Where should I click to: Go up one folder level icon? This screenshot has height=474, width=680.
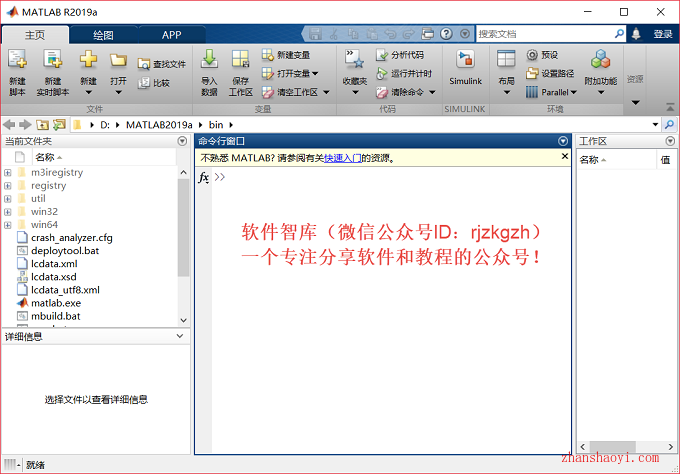pyautogui.click(x=42, y=125)
